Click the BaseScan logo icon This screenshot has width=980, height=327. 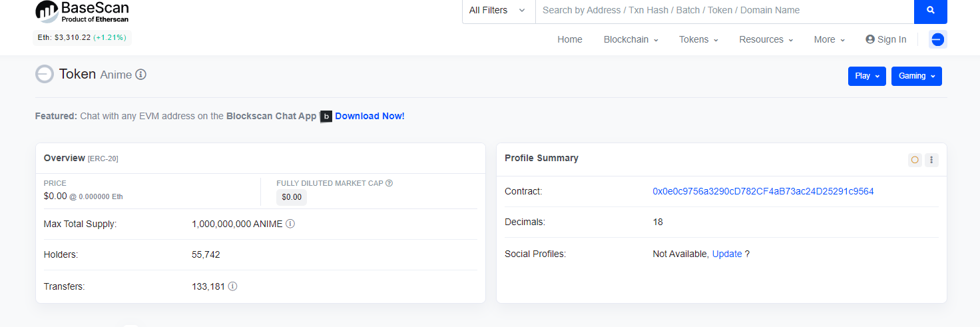click(x=47, y=12)
